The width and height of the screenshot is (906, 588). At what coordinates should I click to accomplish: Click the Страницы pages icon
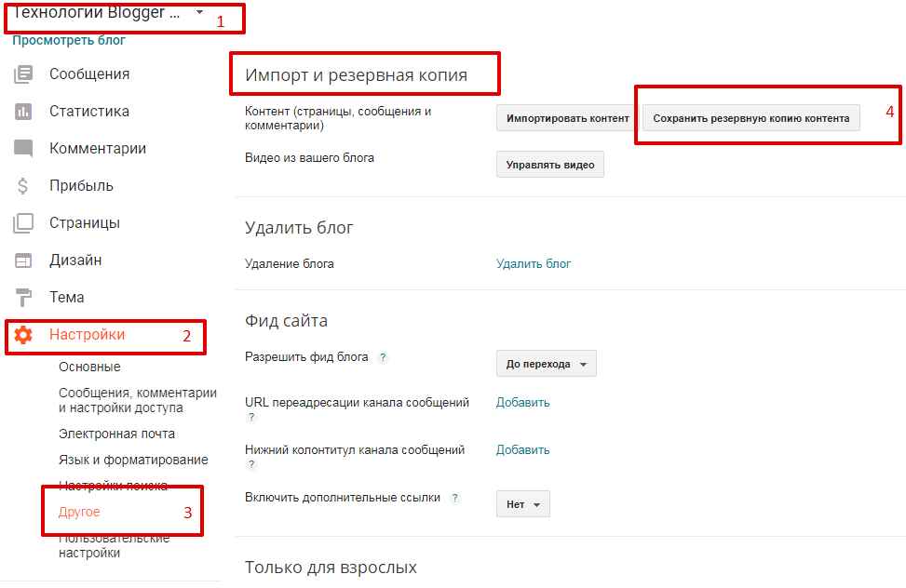23,223
